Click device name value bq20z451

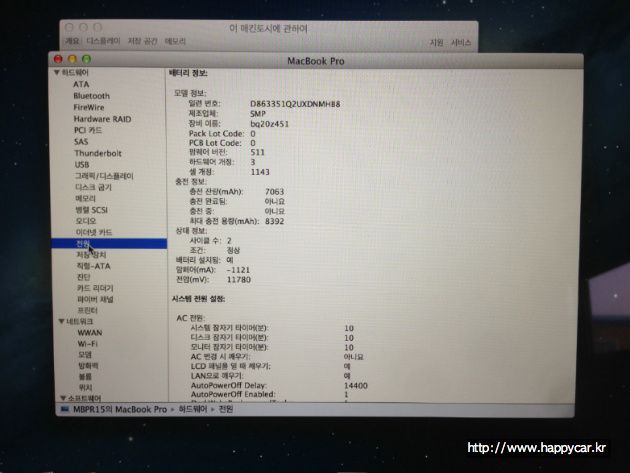click(269, 124)
